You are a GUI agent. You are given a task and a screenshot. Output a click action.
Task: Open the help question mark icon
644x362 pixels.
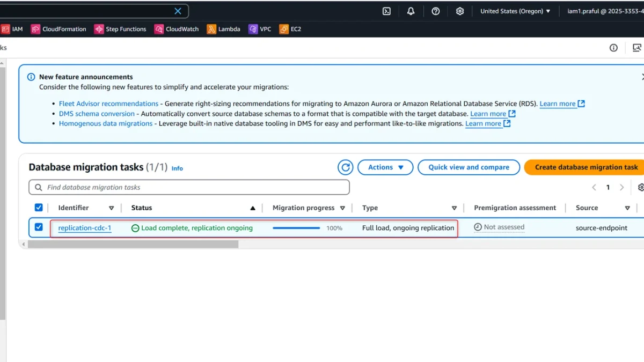[x=436, y=11]
